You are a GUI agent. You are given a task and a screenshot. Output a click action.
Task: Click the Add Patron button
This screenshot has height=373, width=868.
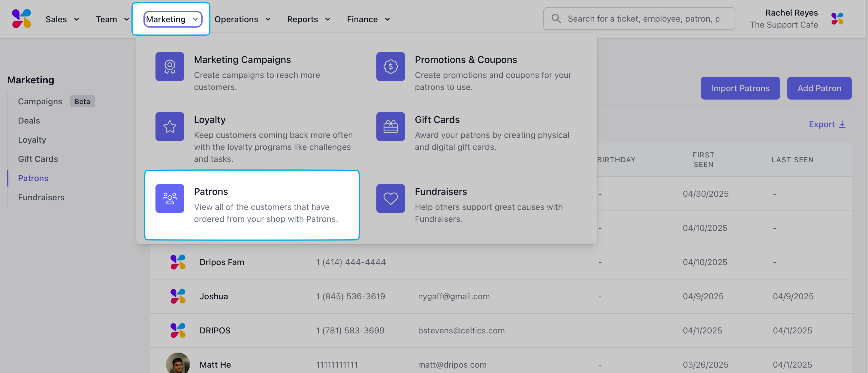(x=819, y=88)
